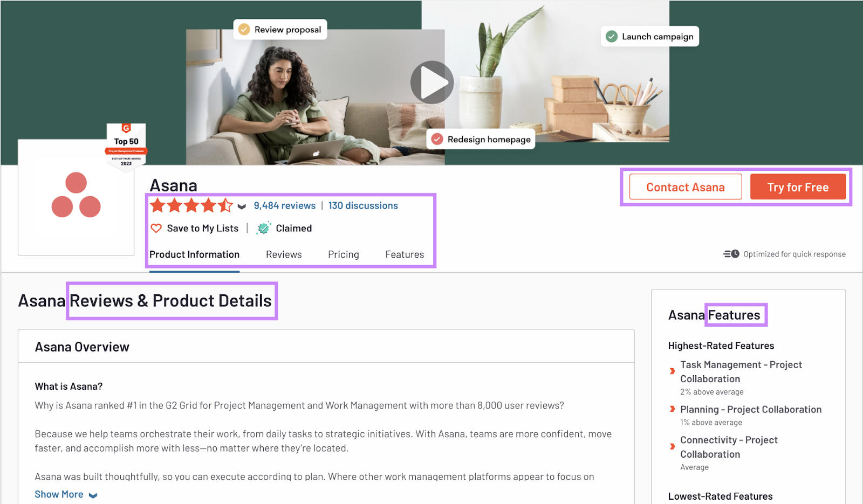Click the Contact Asana button
Image resolution: width=863 pixels, height=504 pixels.
point(686,187)
